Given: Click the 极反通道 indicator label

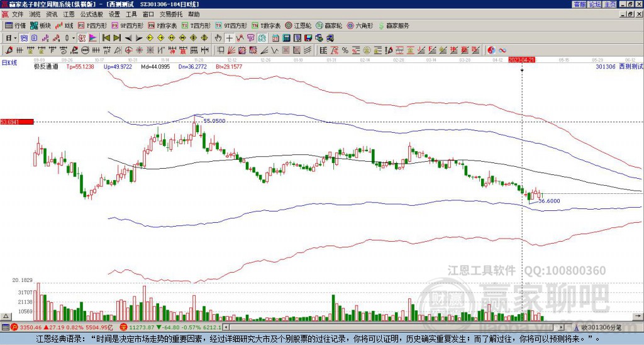Looking at the screenshot, I should [x=45, y=66].
